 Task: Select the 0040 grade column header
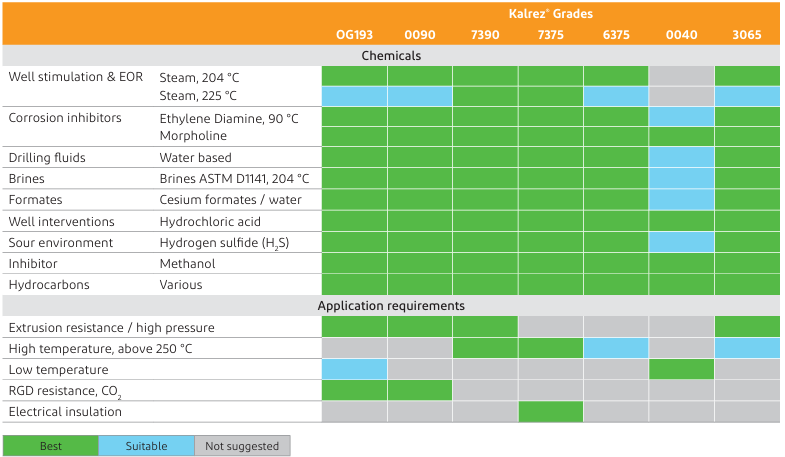click(x=681, y=35)
